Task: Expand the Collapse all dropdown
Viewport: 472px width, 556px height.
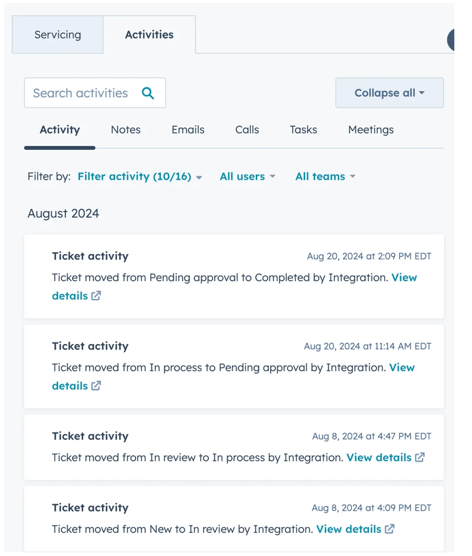Action: 389,93
